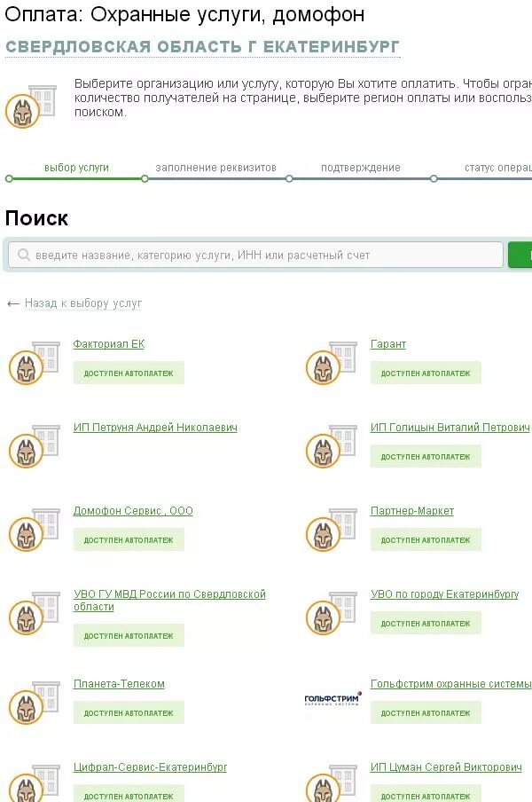Select the статус операции step label
The image size is (532, 802).
coord(497,168)
